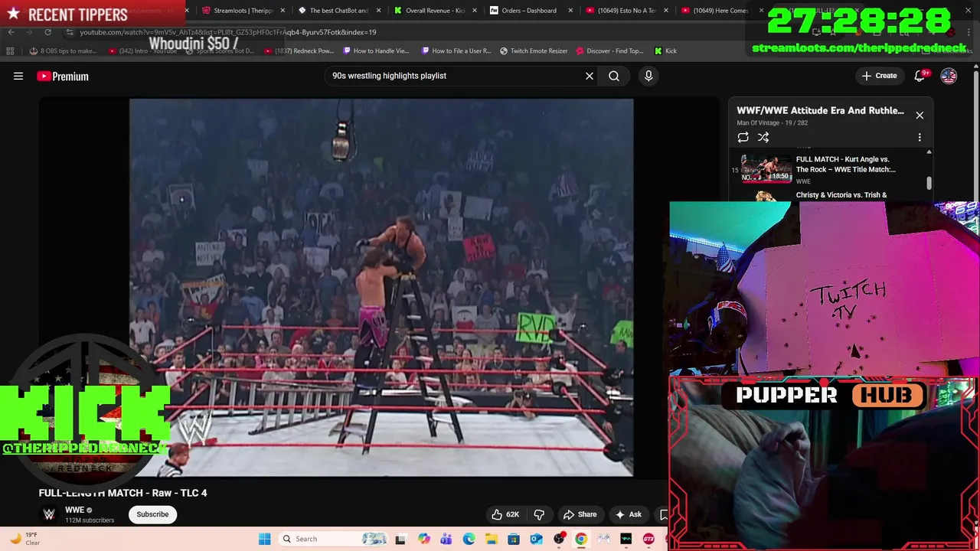980x551 pixels.
Task: Launch Copilot from taskbar
Action: coord(424,539)
